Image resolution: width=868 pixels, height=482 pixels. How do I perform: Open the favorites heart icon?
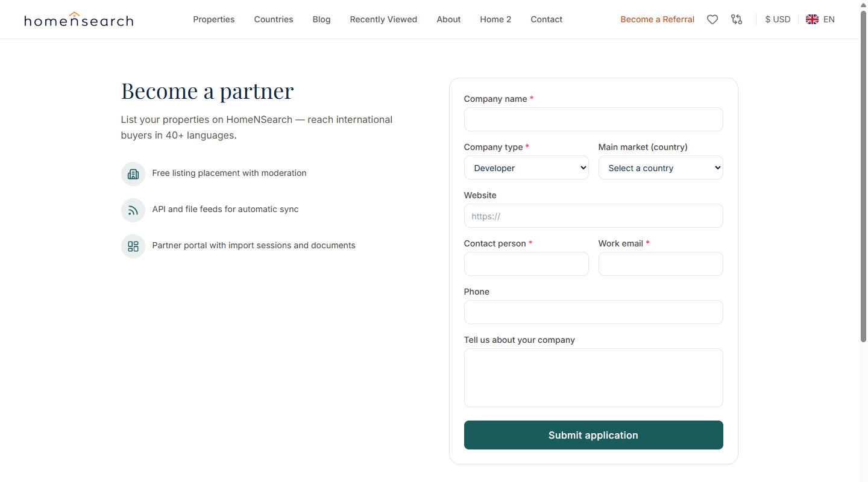coord(712,19)
